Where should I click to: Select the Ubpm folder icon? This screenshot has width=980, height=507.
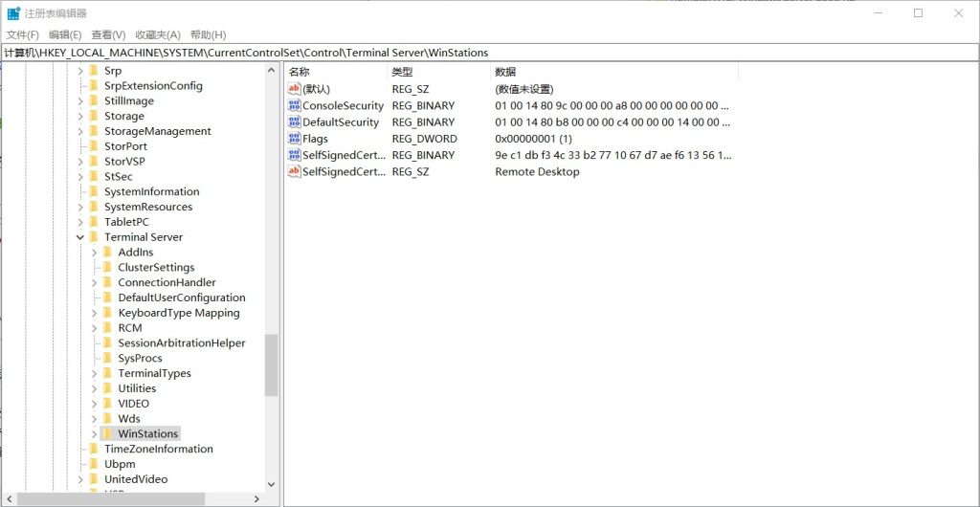pyautogui.click(x=94, y=464)
